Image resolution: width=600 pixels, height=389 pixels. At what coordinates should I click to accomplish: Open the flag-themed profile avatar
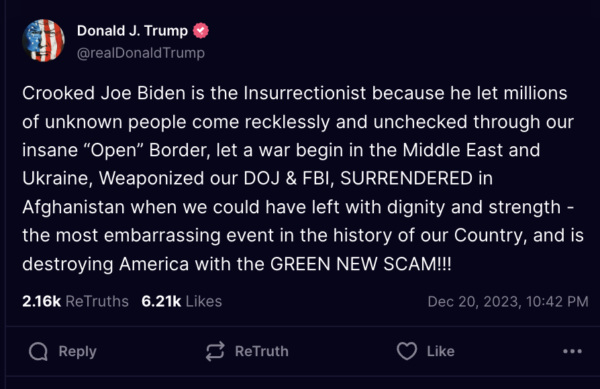tap(43, 41)
